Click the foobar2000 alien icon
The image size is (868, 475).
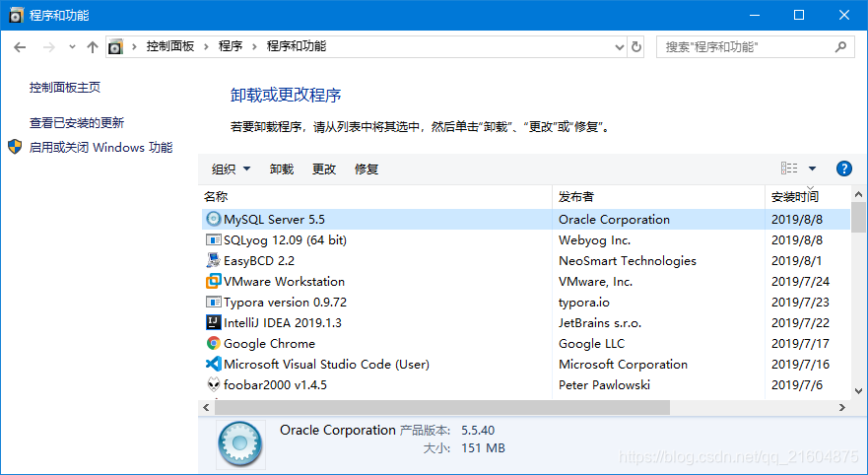tap(213, 384)
